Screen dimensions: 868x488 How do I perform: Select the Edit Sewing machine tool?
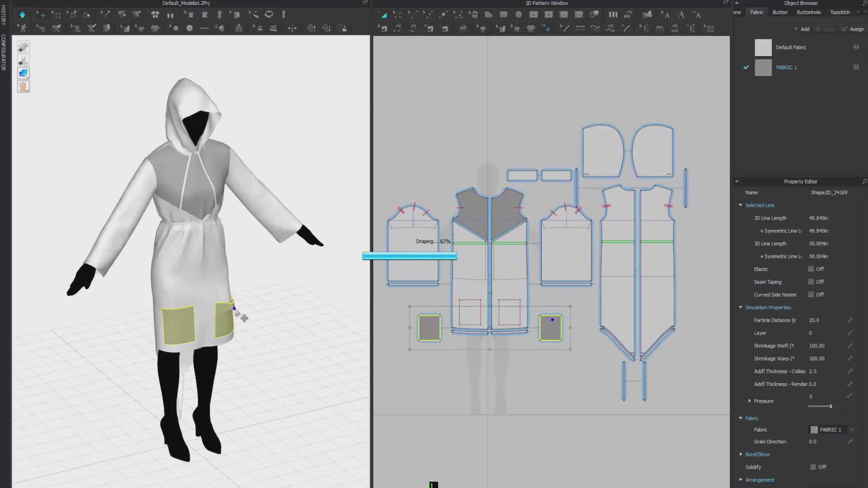pos(383,28)
